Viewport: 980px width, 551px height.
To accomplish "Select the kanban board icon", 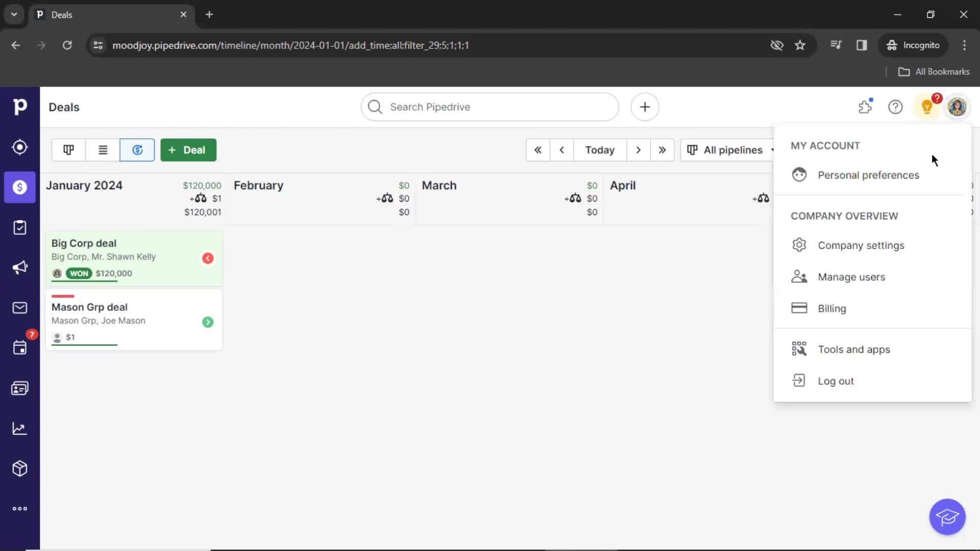I will [69, 149].
